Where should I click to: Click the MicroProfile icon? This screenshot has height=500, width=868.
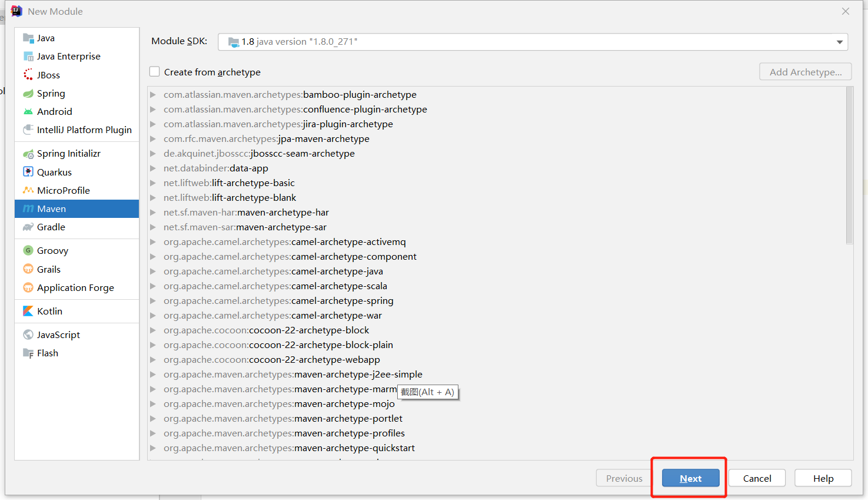click(x=28, y=190)
